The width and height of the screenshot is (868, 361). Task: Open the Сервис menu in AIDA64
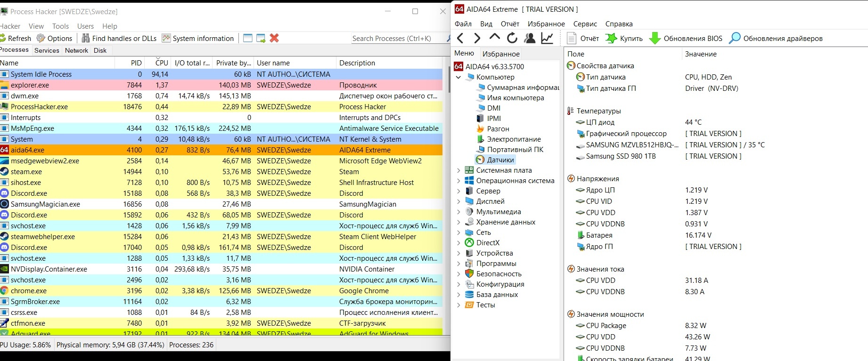click(x=585, y=24)
